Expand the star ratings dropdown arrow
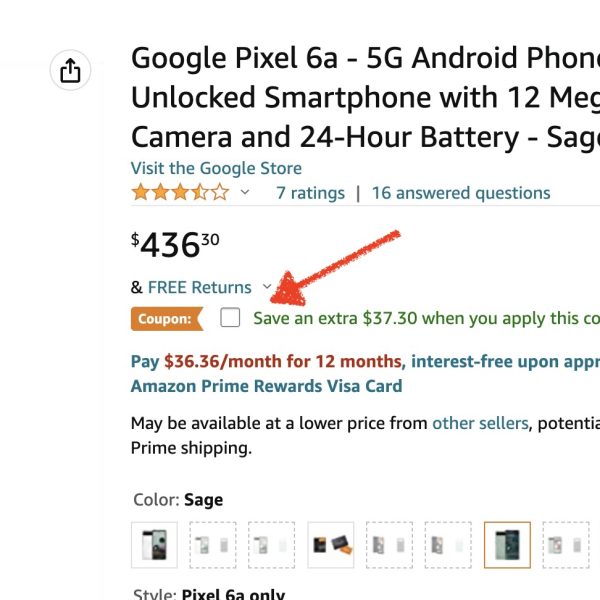The image size is (600, 600). tap(245, 193)
